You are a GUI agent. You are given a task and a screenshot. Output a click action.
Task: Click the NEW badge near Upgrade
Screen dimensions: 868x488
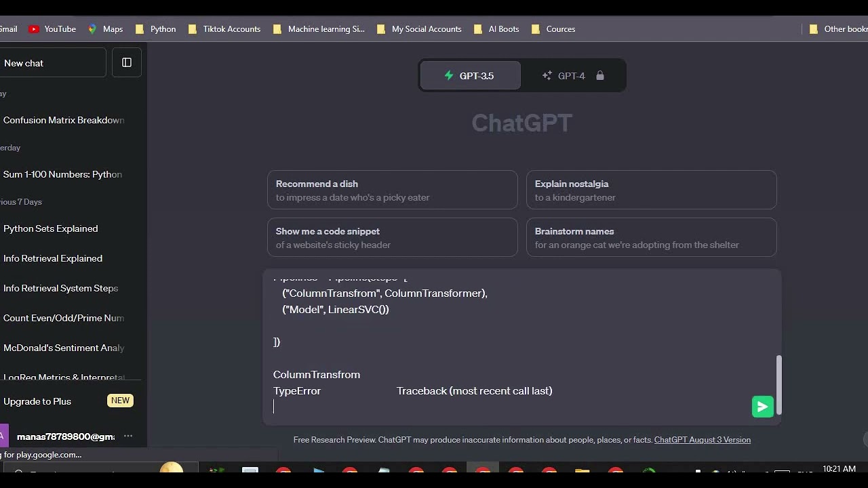(x=120, y=401)
